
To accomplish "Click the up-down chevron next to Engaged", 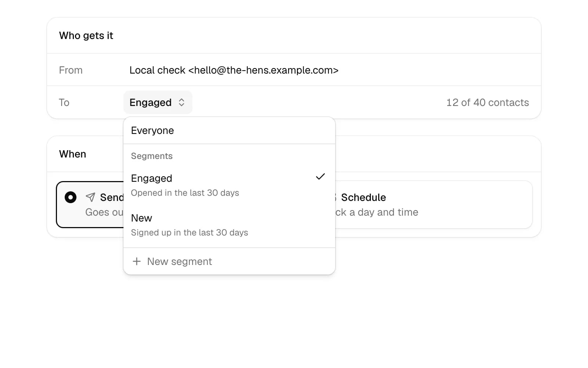I will [182, 102].
